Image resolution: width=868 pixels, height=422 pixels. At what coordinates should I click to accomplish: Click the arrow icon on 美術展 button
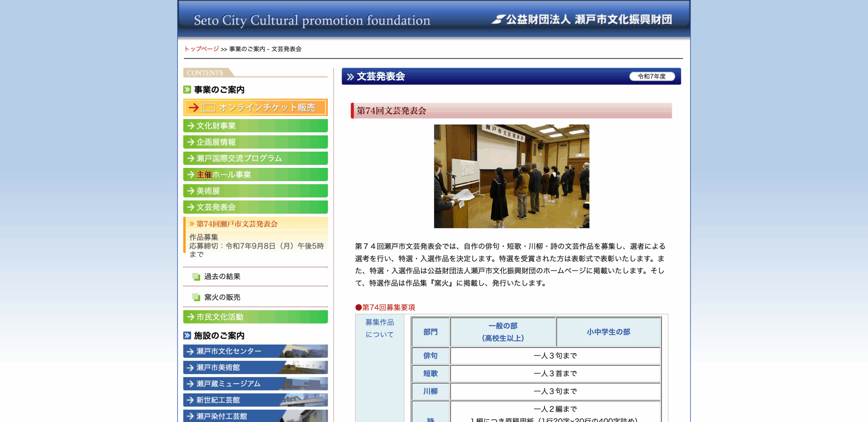tap(191, 191)
